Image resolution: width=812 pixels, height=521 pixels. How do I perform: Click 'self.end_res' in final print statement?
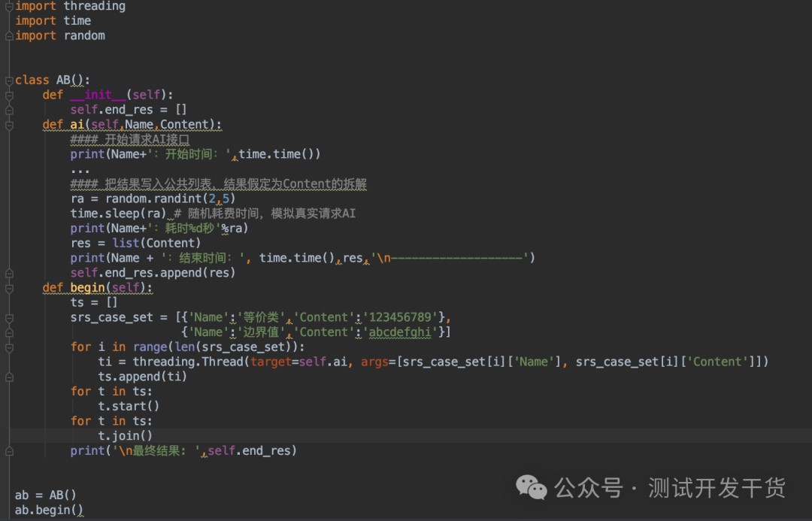pyautogui.click(x=249, y=450)
